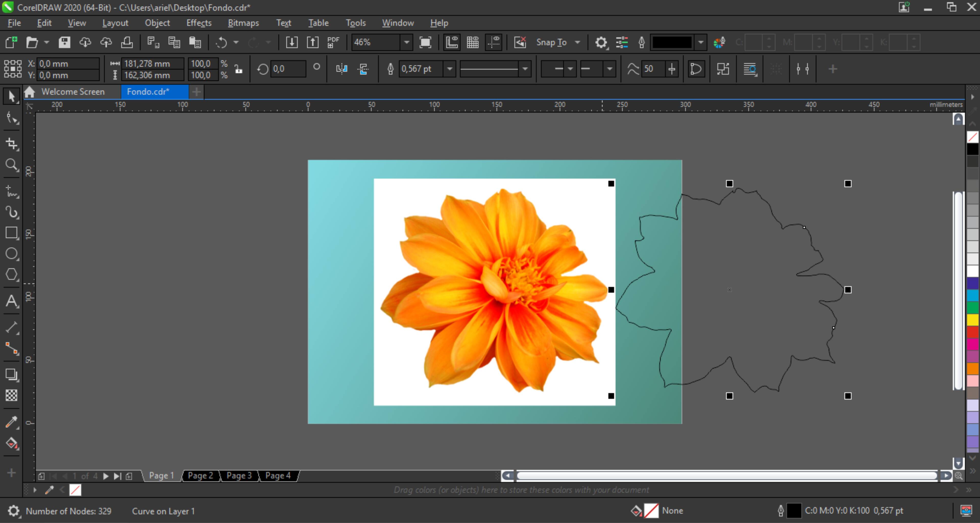Select the Interactive Fill tool
The height and width of the screenshot is (523, 980).
coord(11,443)
